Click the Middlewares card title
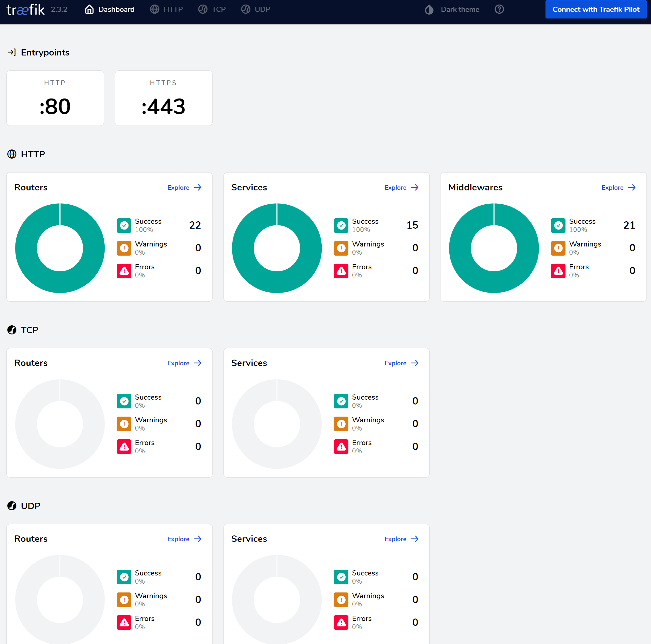651x644 pixels. click(x=475, y=187)
